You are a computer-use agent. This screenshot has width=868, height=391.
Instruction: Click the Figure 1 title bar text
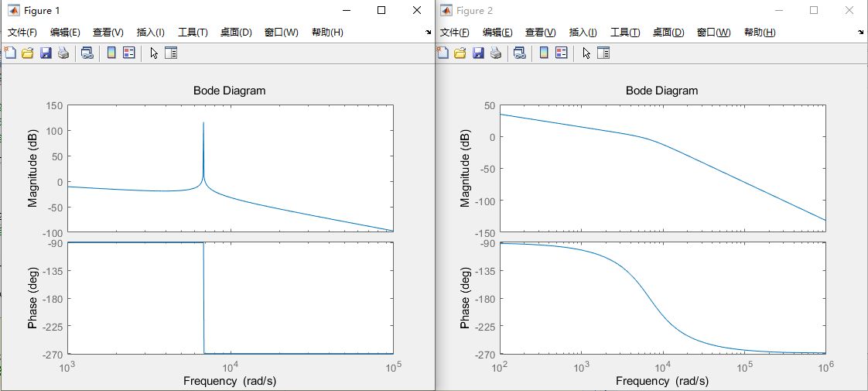pos(42,11)
